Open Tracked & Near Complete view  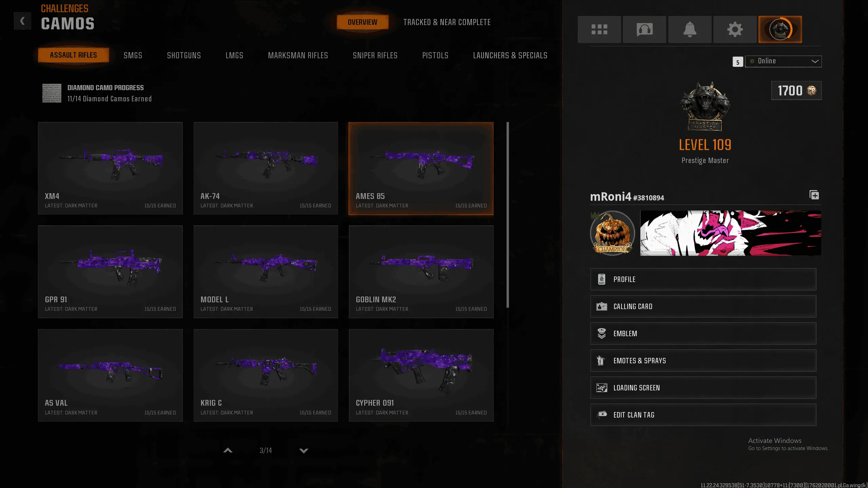pos(447,22)
